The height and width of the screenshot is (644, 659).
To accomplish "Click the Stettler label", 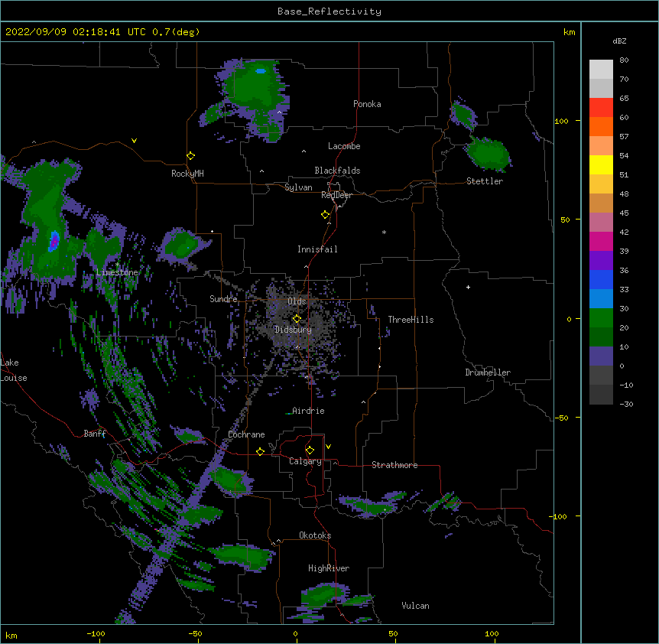I will [485, 181].
